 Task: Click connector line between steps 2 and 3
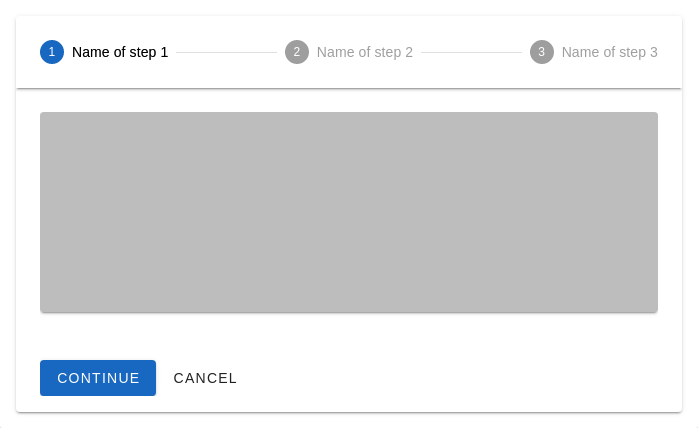[x=471, y=52]
